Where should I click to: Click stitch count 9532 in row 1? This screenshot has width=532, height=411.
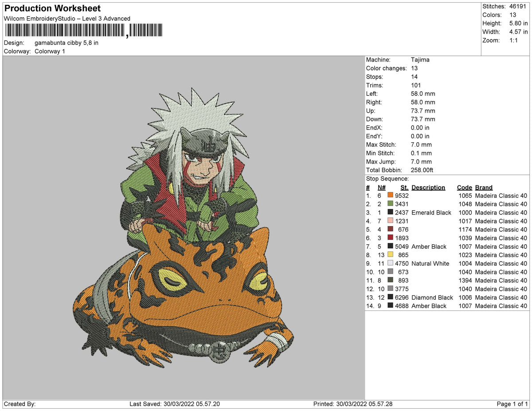click(402, 196)
